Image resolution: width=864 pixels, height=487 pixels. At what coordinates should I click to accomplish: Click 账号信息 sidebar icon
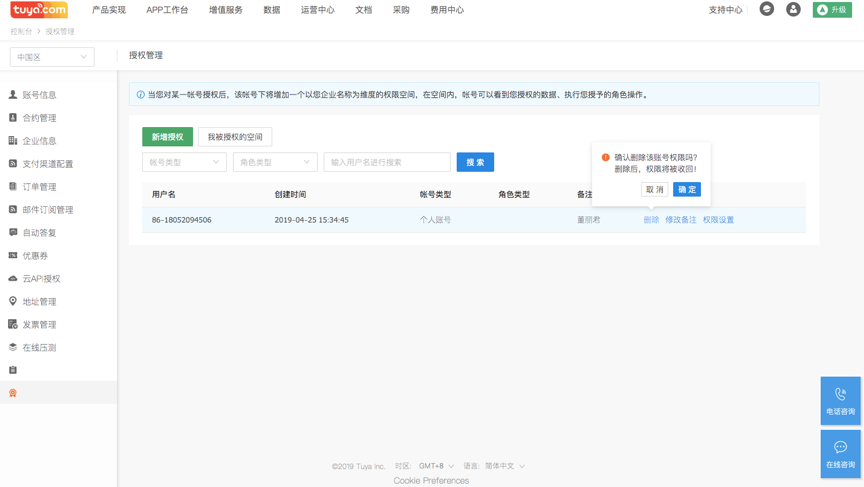point(13,94)
